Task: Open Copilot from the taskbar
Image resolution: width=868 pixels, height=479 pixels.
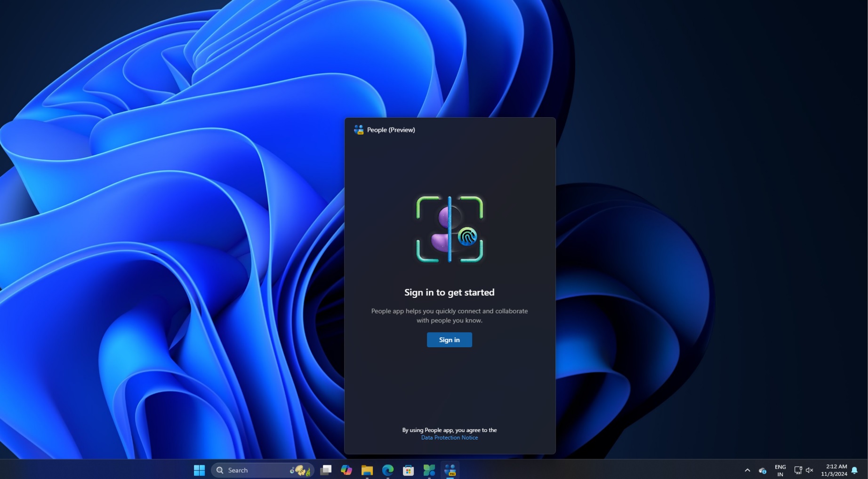Action: tap(347, 470)
